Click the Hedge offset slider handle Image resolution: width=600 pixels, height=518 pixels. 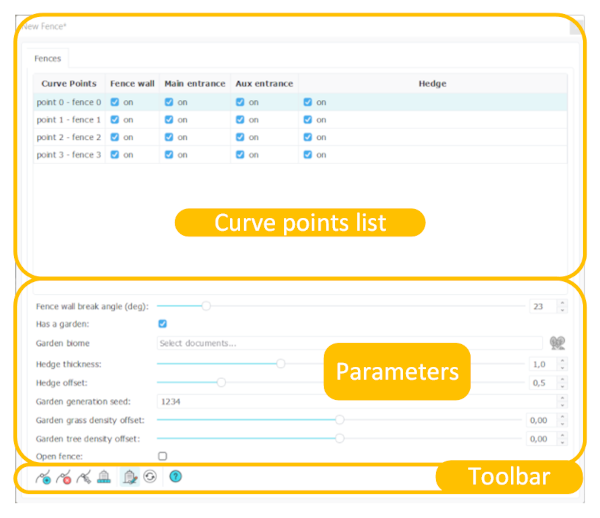(221, 382)
